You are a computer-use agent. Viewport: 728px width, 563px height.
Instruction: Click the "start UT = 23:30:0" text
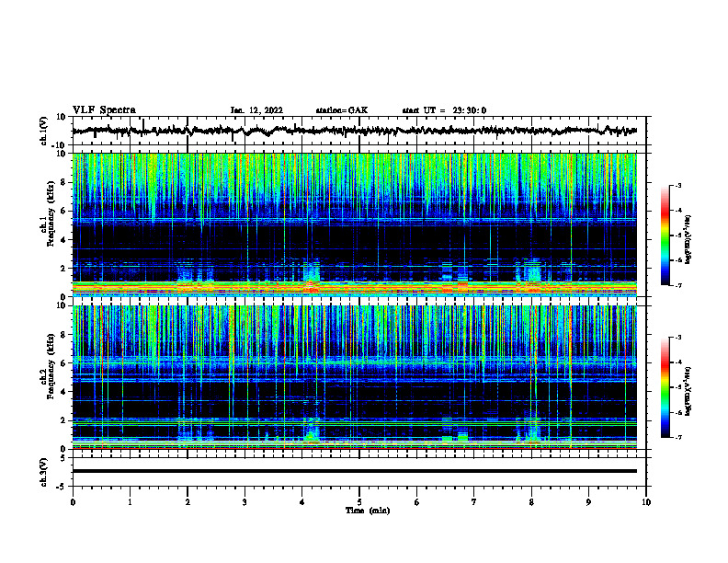pos(444,110)
